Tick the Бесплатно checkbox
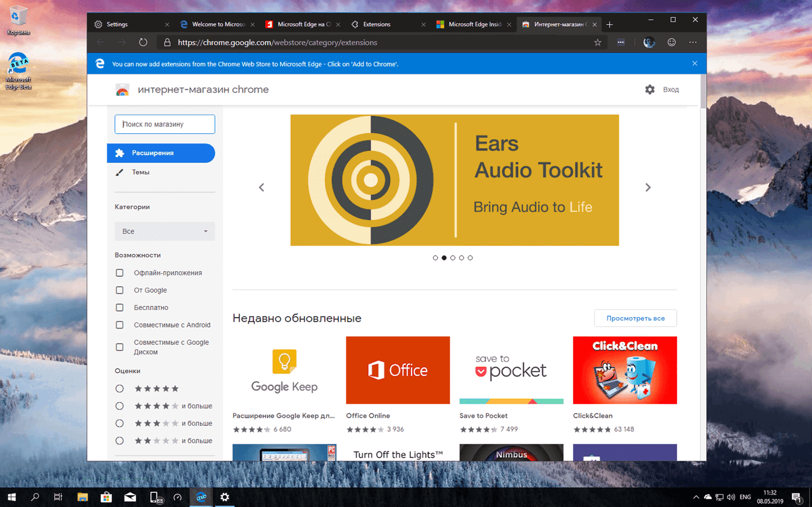 [120, 307]
